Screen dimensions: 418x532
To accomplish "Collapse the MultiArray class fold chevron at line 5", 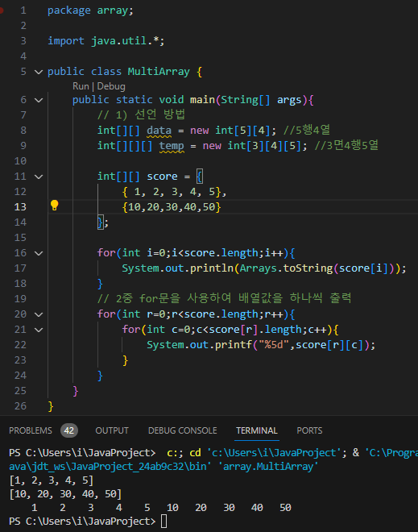I will tap(39, 72).
